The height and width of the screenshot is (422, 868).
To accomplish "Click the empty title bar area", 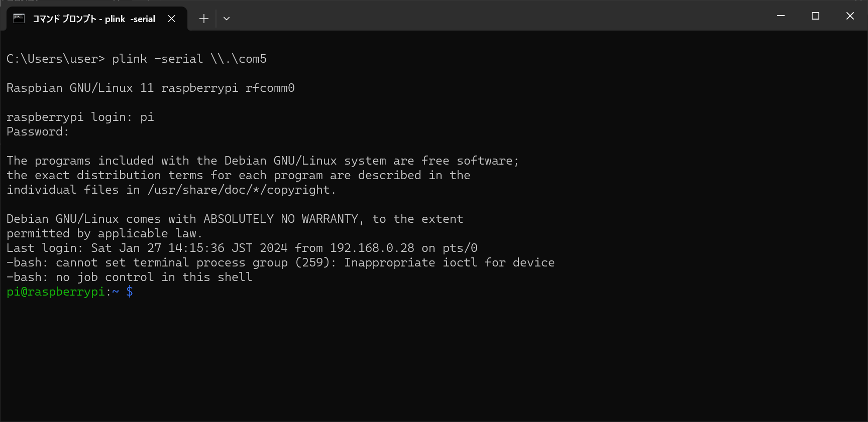I will 502,16.
